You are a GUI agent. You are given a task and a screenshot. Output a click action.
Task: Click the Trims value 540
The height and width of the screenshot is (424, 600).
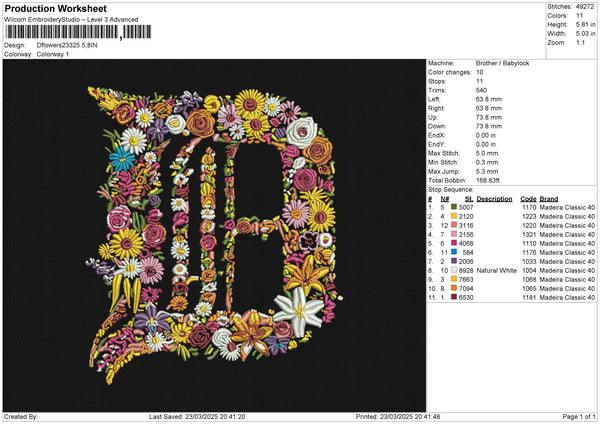(x=481, y=90)
